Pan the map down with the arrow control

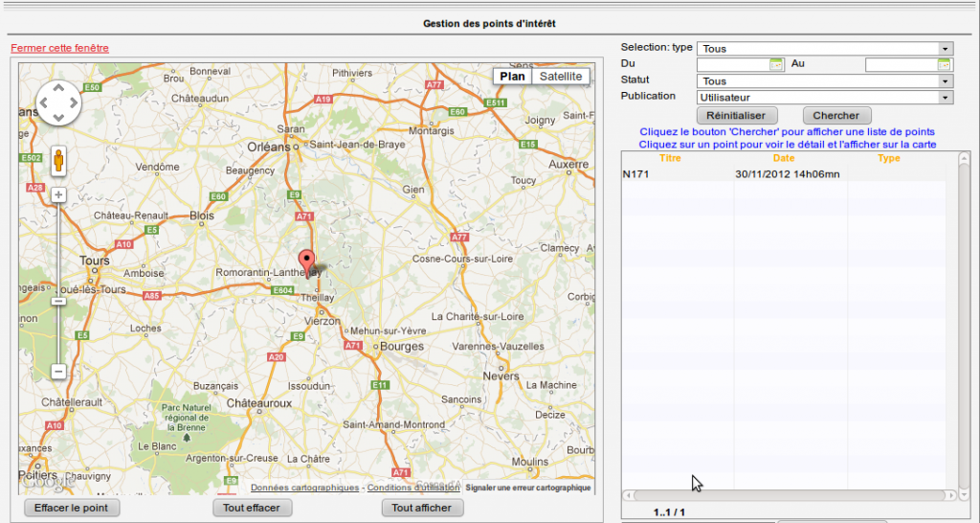[x=58, y=117]
